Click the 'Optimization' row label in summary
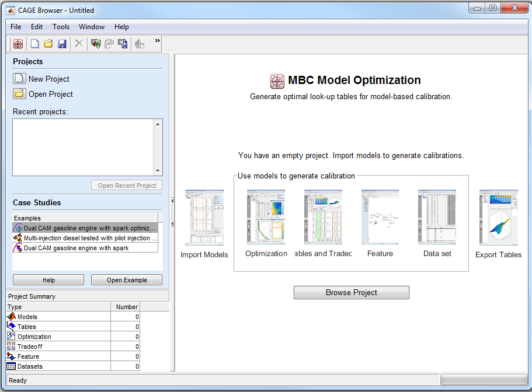Screen dimensions: 532x392 [34, 337]
